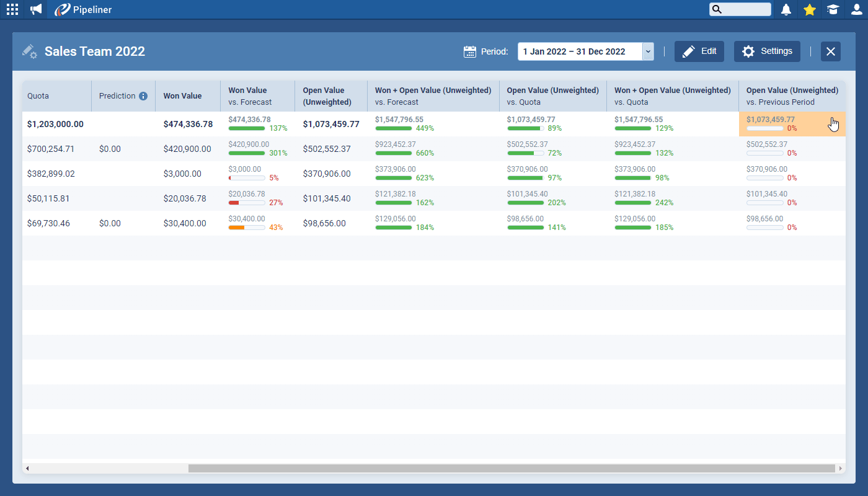Open the user profile icon
This screenshot has height=496, width=868.
pyautogui.click(x=856, y=9)
